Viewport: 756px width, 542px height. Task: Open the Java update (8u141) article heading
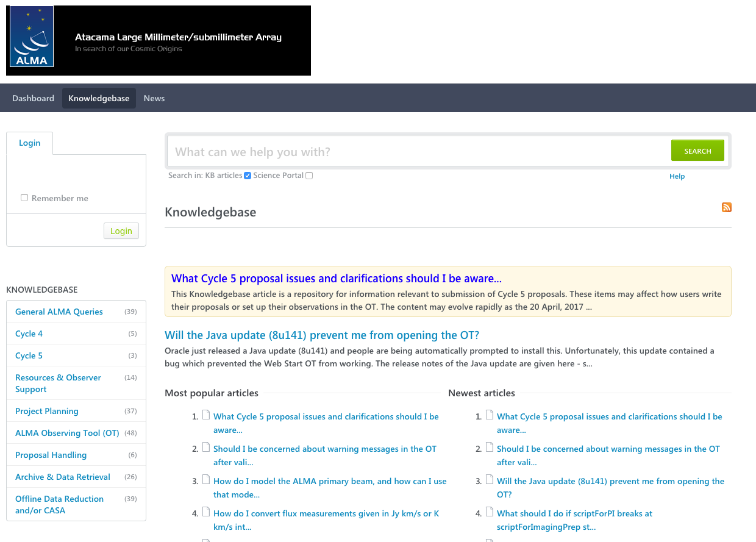coord(322,335)
